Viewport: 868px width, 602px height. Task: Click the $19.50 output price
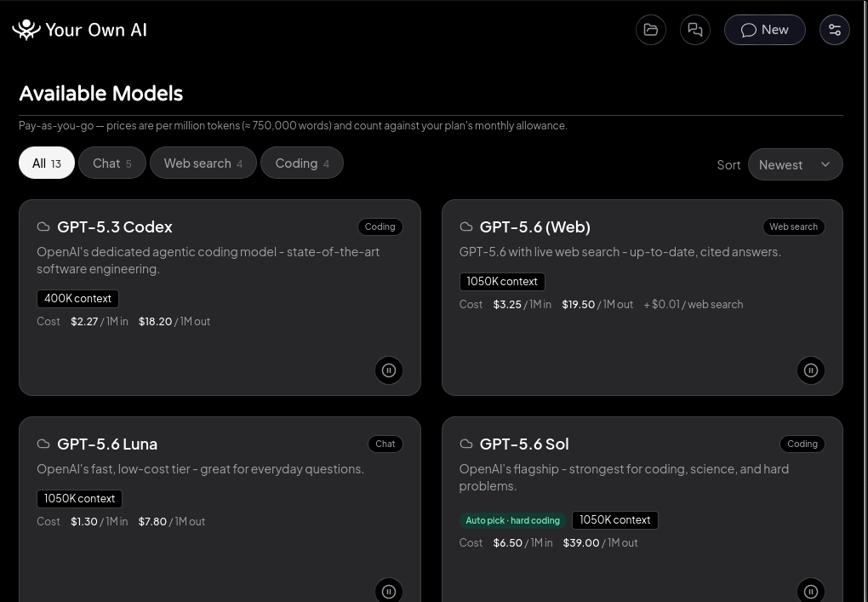tap(579, 305)
